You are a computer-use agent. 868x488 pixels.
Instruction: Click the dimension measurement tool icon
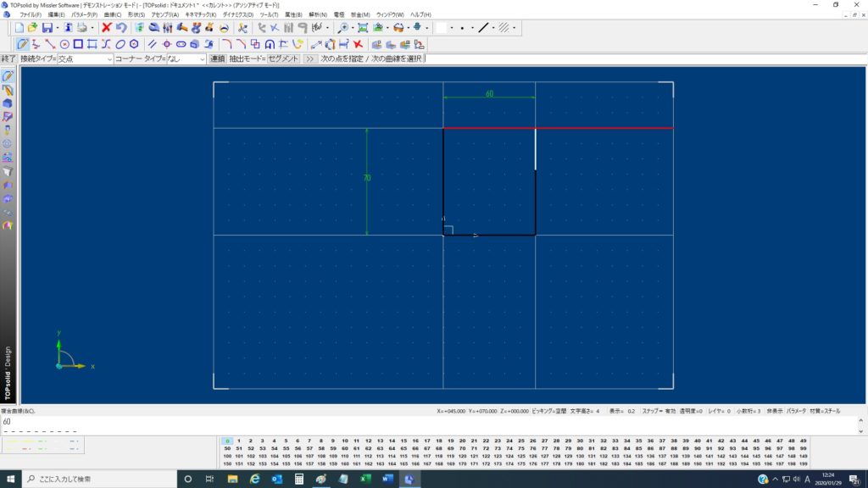[x=344, y=44]
